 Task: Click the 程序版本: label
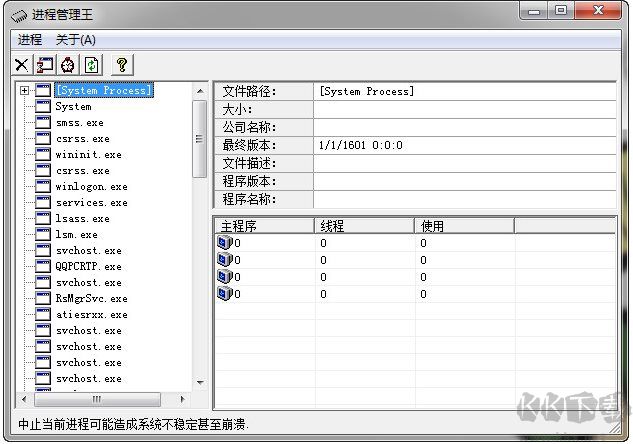249,181
